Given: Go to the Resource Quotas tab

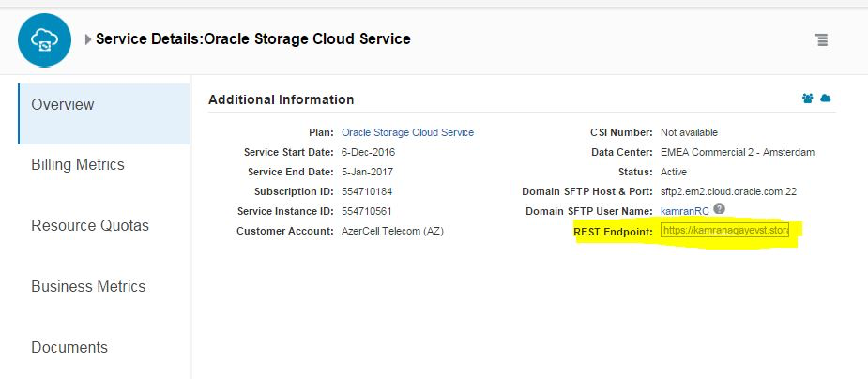Looking at the screenshot, I should pos(90,226).
